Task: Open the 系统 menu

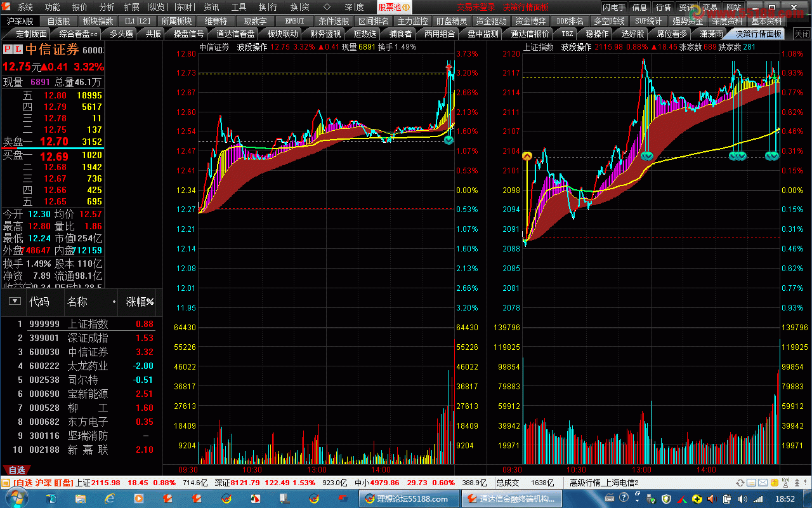Action: [25, 7]
